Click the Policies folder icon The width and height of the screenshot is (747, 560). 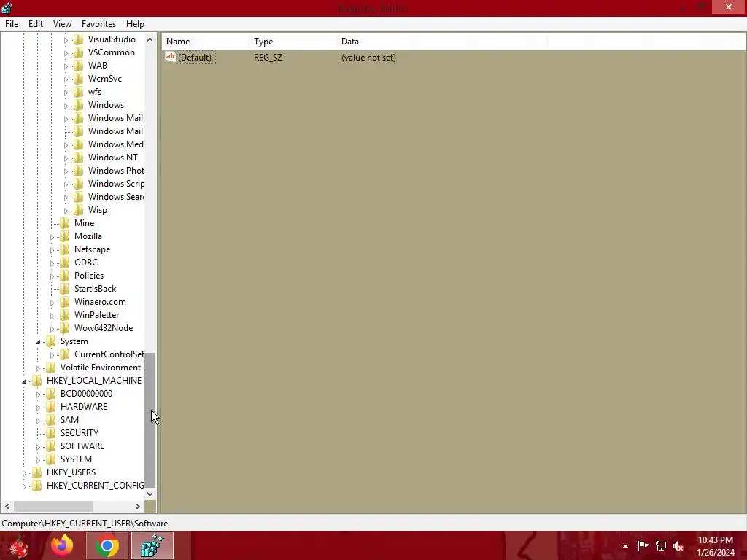point(65,275)
